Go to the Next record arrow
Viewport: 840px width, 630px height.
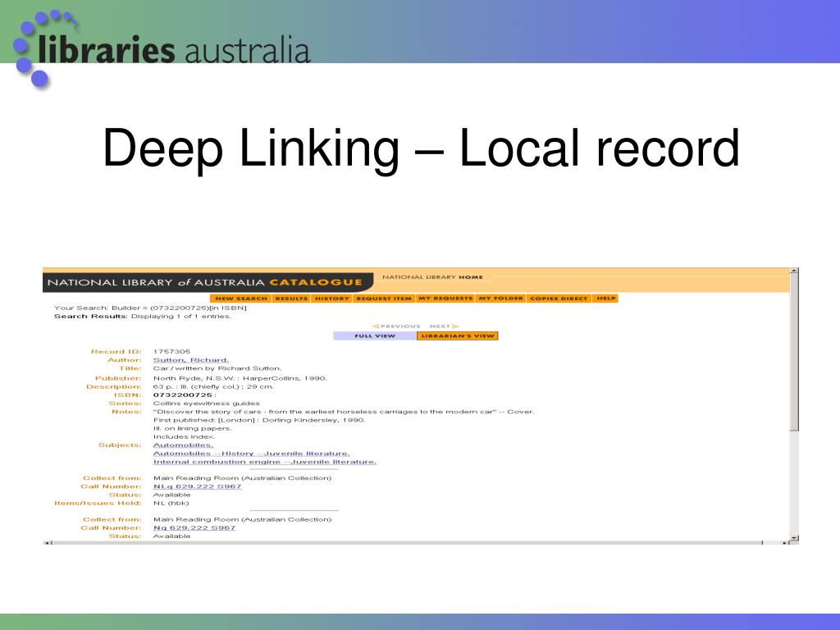[x=444, y=326]
